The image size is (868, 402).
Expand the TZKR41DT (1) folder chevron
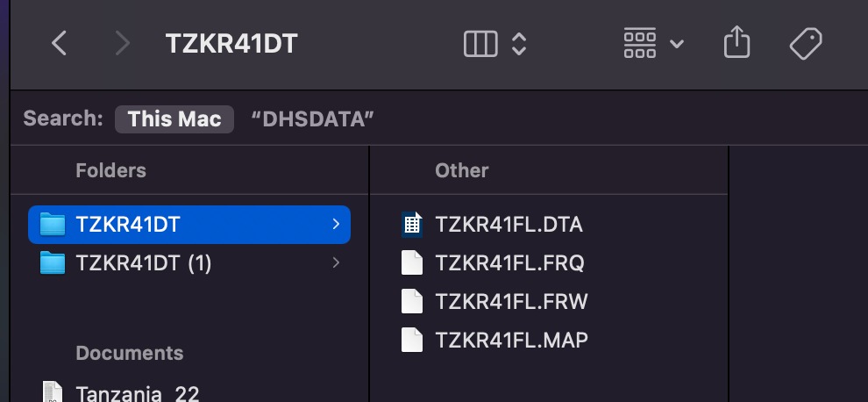click(x=336, y=262)
